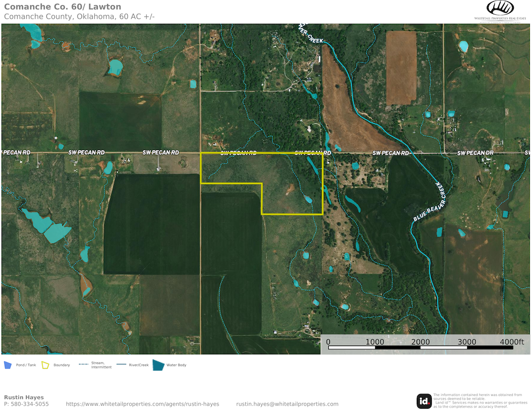Click the yellow Boundary legend icon
532x411 pixels.
(x=45, y=365)
